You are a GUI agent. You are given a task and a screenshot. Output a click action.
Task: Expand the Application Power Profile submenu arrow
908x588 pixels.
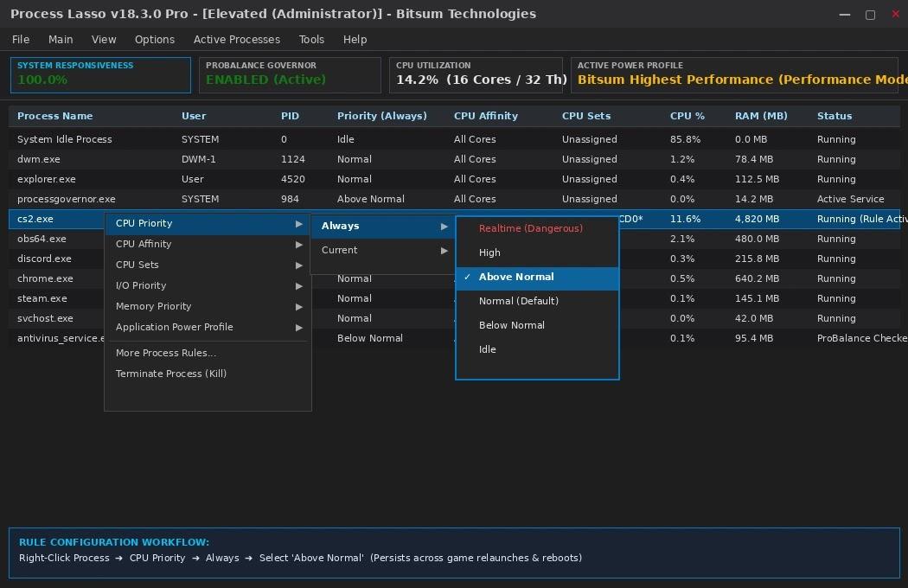pos(299,328)
